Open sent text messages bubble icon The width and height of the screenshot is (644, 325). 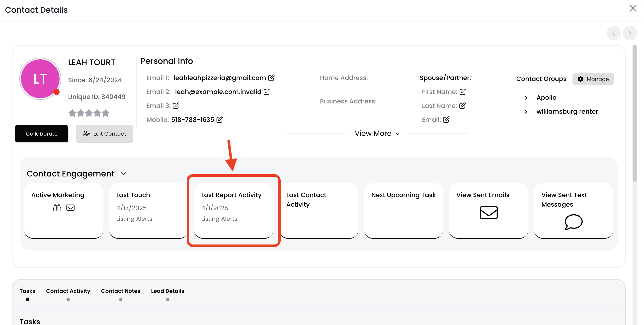pyautogui.click(x=573, y=222)
